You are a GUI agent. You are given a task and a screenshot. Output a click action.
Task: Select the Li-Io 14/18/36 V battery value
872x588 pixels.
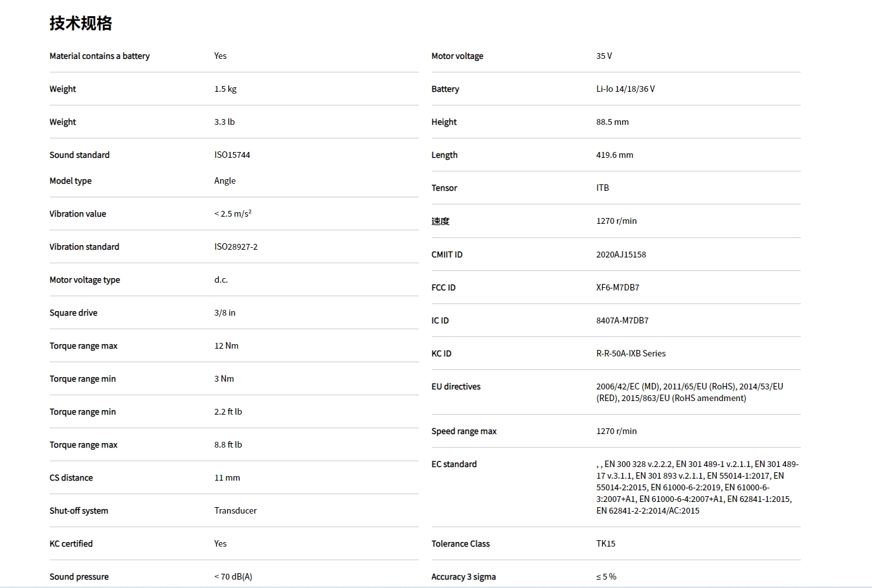[625, 89]
